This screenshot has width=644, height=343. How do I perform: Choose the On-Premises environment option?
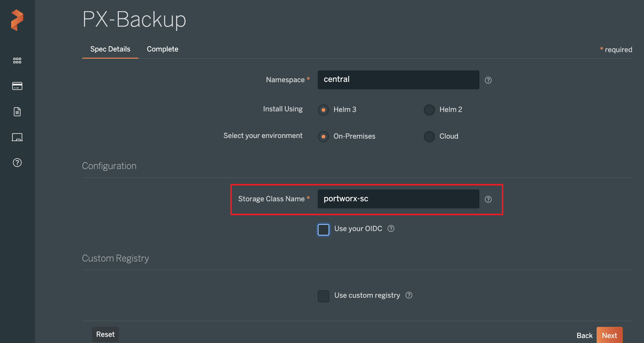pyautogui.click(x=323, y=136)
